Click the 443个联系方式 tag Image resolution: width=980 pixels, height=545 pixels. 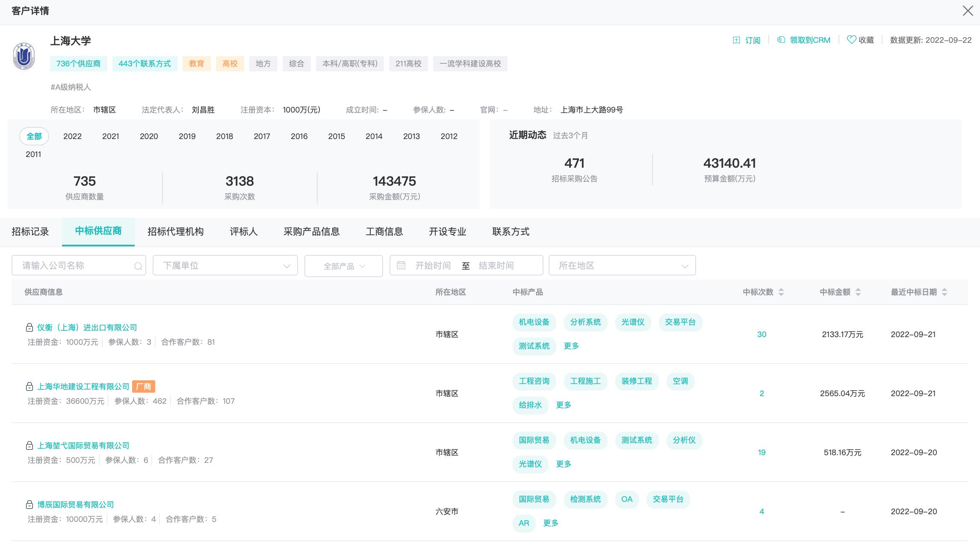coord(145,64)
